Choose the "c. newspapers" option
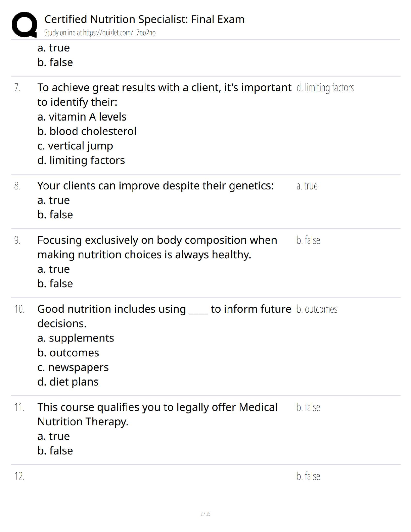The height and width of the screenshot is (532, 411). pyautogui.click(x=73, y=367)
